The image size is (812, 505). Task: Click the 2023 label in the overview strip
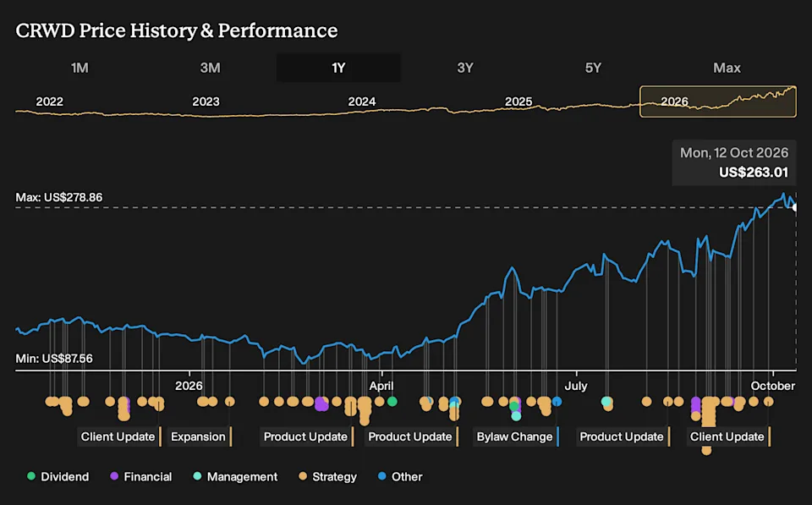206,102
